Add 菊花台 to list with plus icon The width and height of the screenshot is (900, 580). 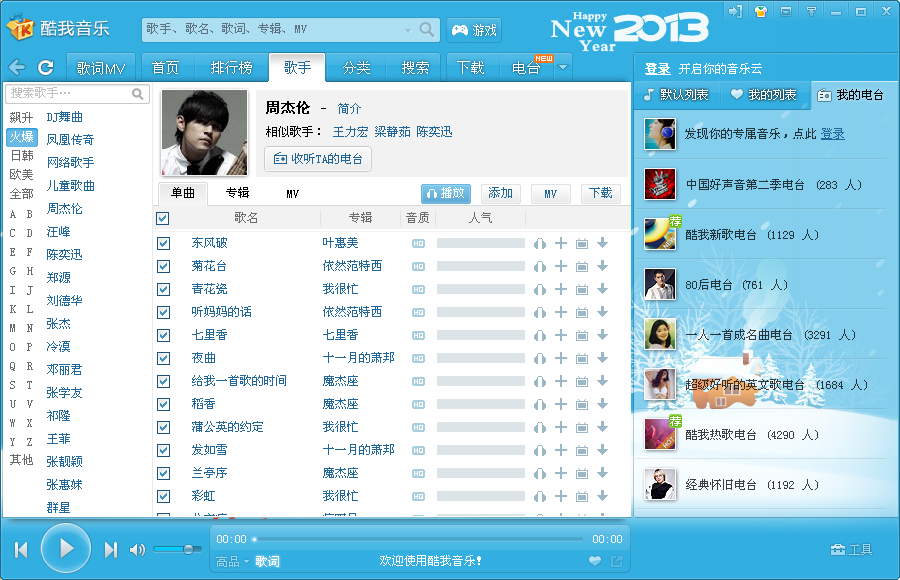tap(561, 266)
